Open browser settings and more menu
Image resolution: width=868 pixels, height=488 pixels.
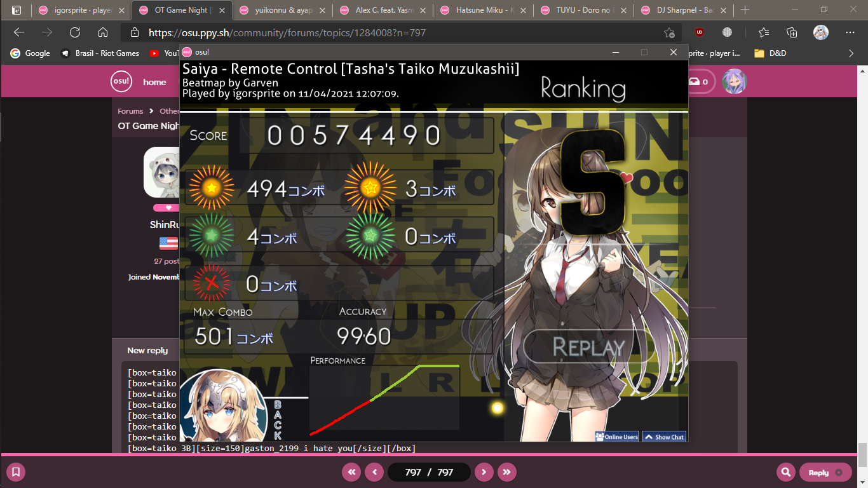tap(850, 32)
